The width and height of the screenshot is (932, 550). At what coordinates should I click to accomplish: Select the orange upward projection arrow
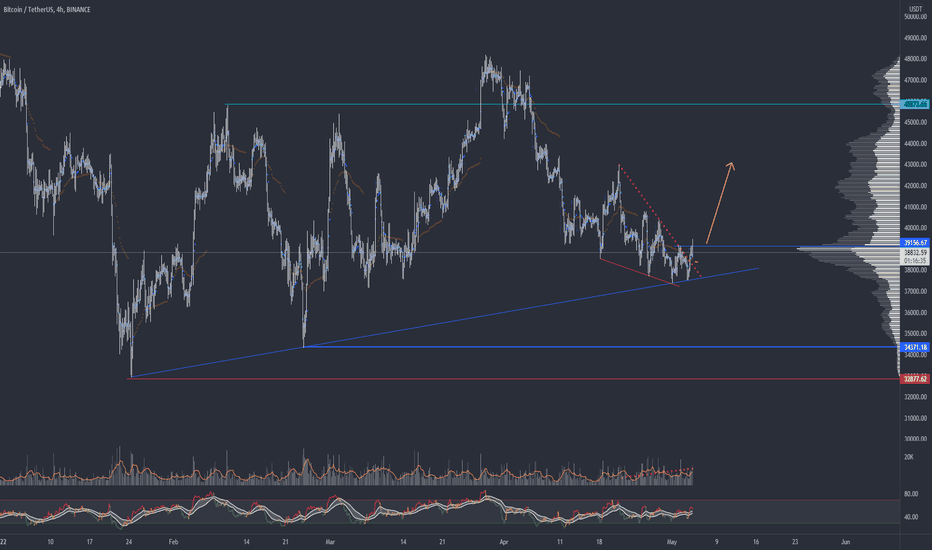pos(720,203)
